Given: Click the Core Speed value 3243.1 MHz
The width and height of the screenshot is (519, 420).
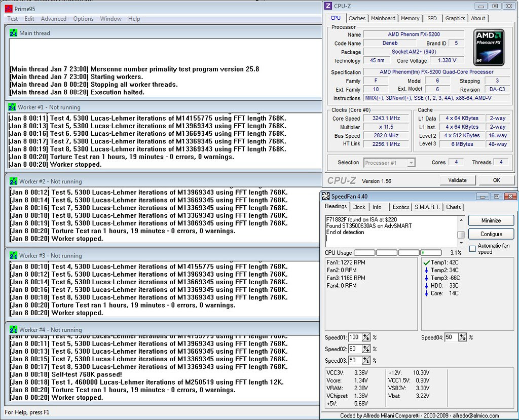Looking at the screenshot, I should (386, 118).
